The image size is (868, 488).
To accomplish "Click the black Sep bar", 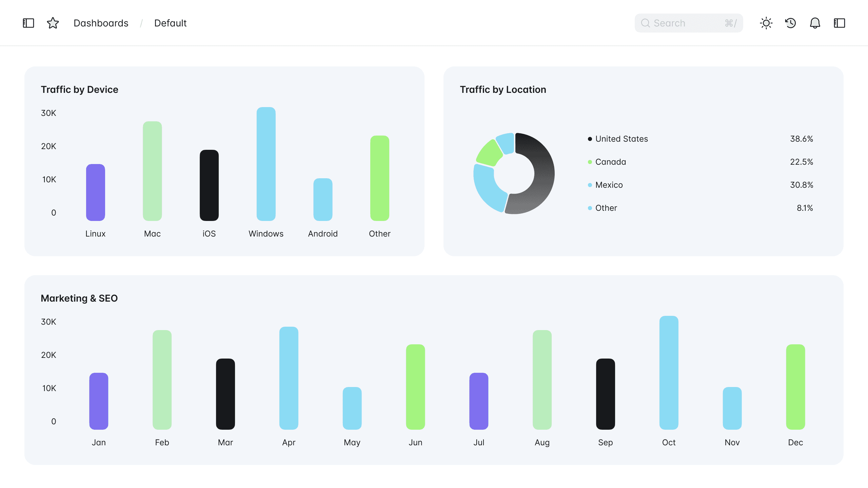I will pyautogui.click(x=605, y=394).
